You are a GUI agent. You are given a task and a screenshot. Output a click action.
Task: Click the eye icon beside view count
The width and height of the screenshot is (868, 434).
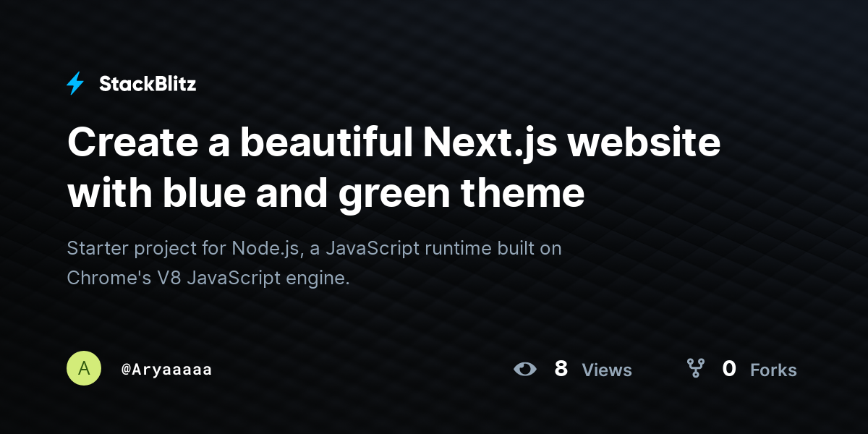click(525, 369)
